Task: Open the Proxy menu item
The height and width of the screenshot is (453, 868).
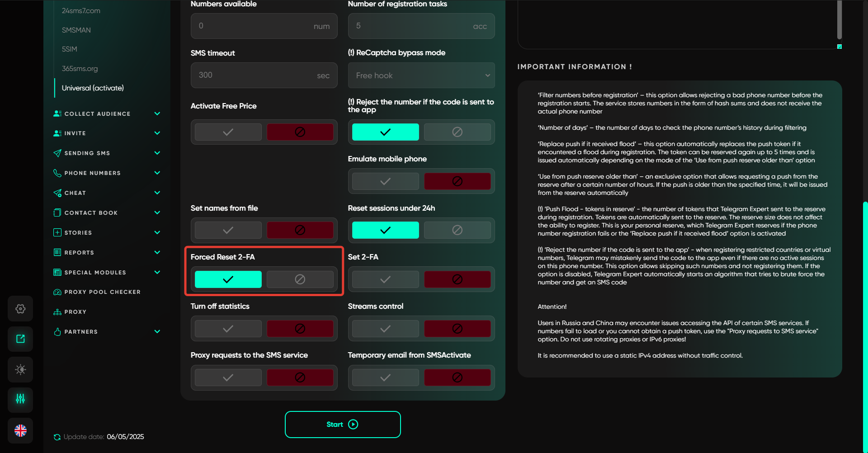Action: pyautogui.click(x=75, y=312)
